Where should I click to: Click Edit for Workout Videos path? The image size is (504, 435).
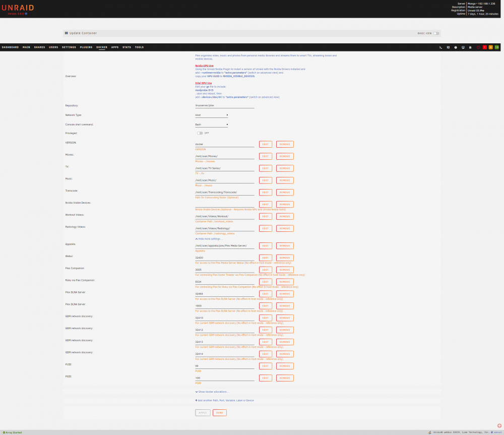pyautogui.click(x=266, y=216)
